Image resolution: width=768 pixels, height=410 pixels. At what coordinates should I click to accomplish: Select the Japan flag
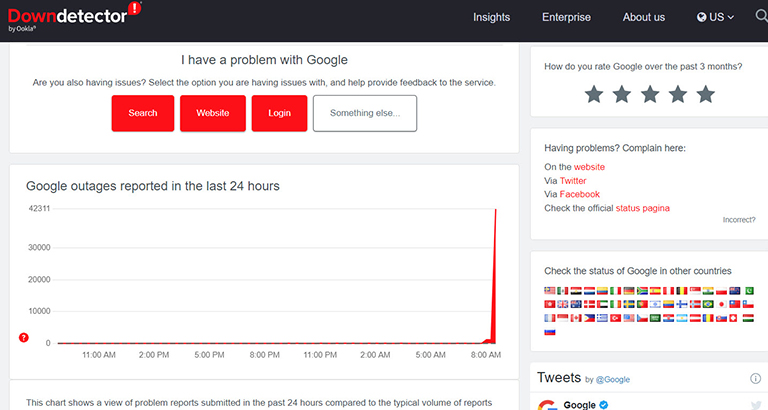(721, 304)
